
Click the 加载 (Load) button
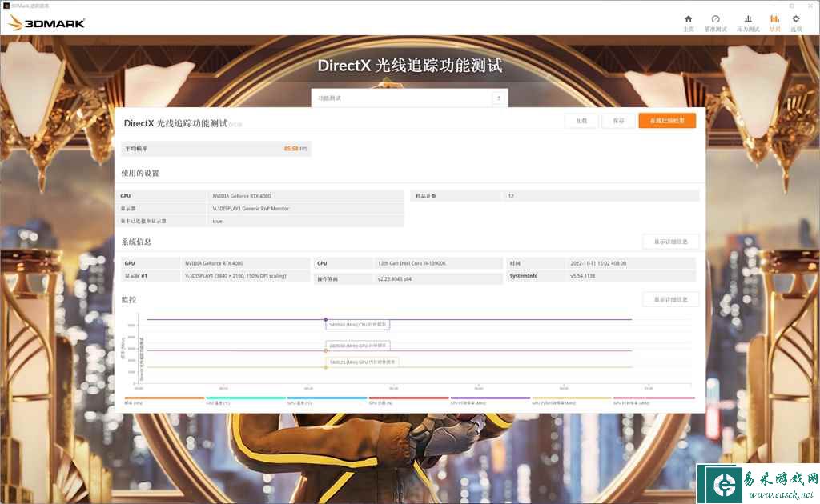pos(581,121)
